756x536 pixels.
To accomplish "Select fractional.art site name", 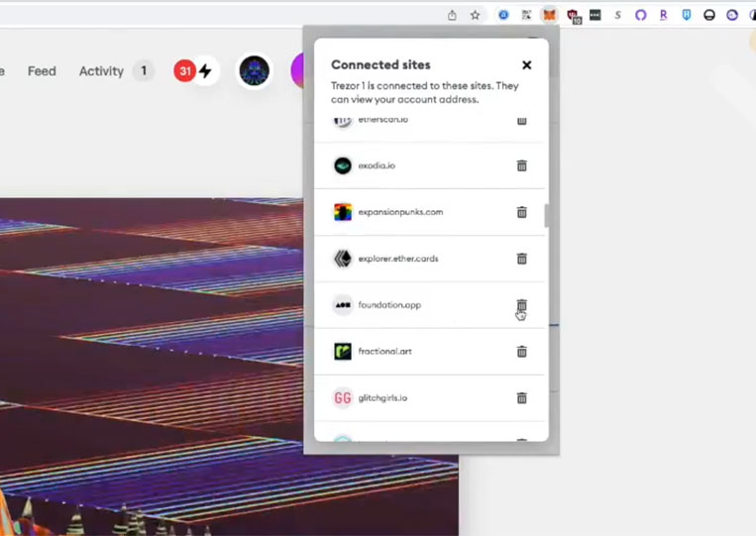I will pos(384,352).
